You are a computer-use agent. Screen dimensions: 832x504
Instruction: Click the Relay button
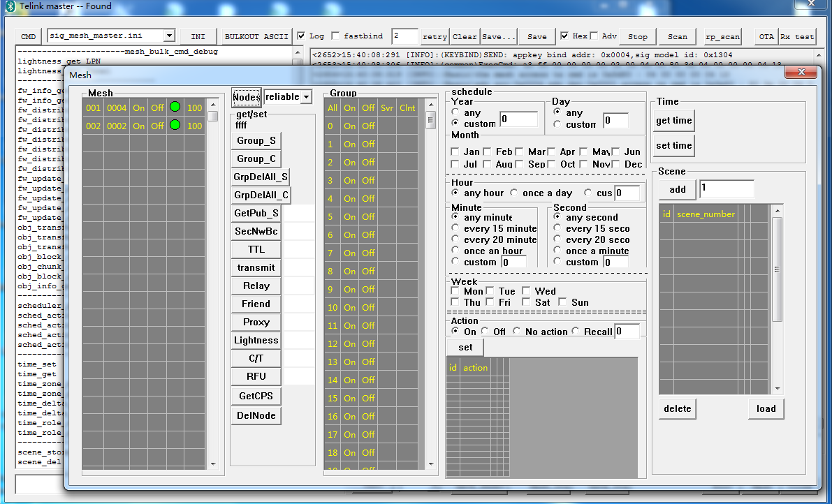pyautogui.click(x=256, y=286)
